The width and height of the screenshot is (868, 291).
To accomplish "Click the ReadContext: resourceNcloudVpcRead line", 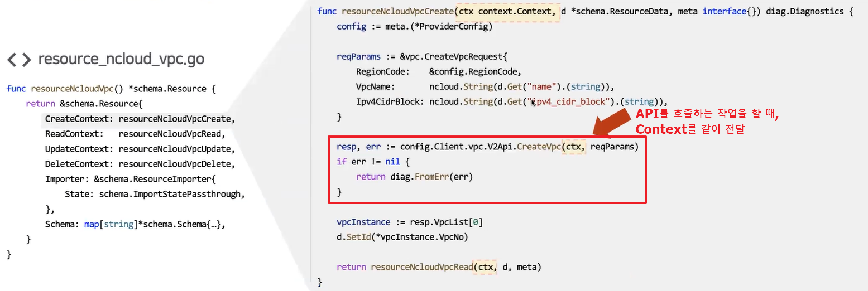I will pyautogui.click(x=135, y=134).
